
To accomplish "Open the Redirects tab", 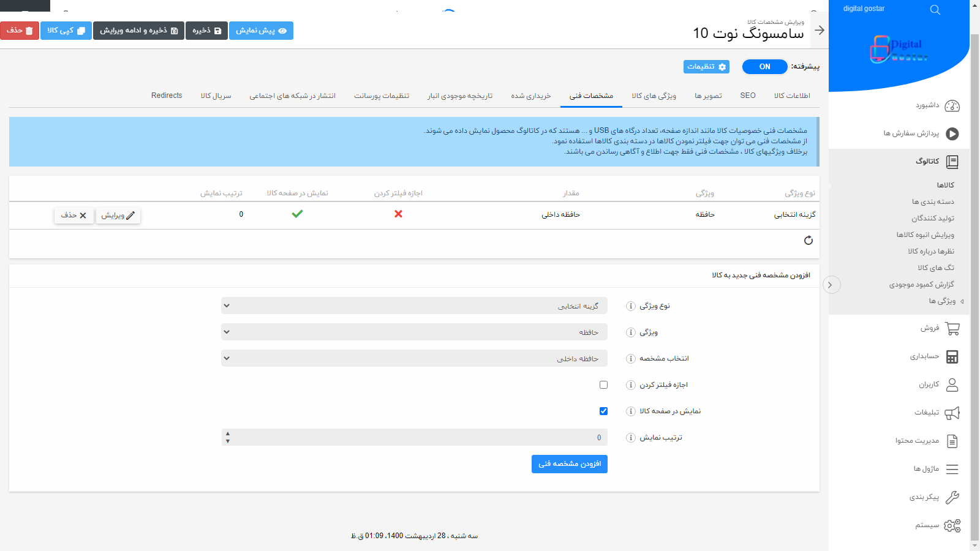I will (x=166, y=96).
